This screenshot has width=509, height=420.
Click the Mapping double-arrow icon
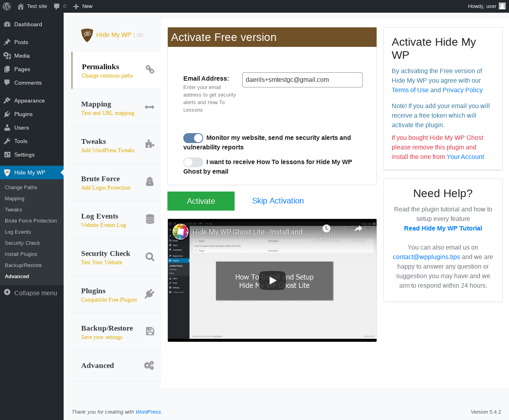pos(150,107)
